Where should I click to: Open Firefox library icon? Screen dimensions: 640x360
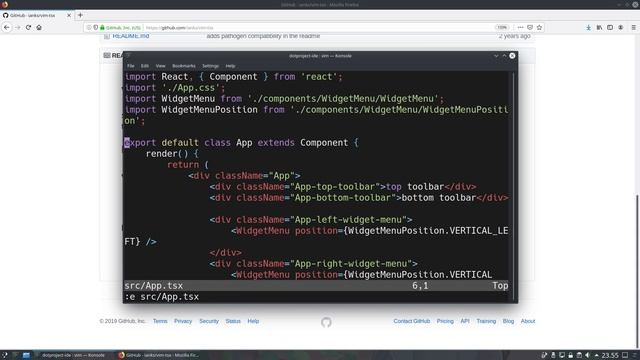(599, 27)
